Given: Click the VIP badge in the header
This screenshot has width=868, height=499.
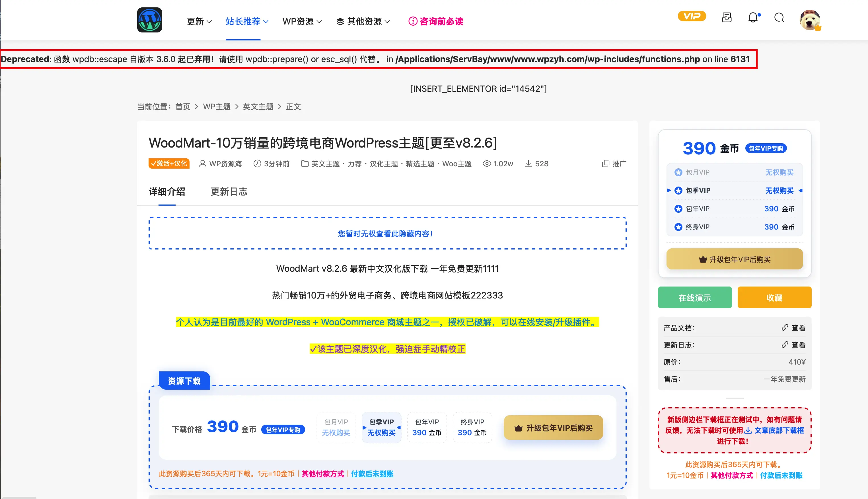Looking at the screenshot, I should click(692, 16).
